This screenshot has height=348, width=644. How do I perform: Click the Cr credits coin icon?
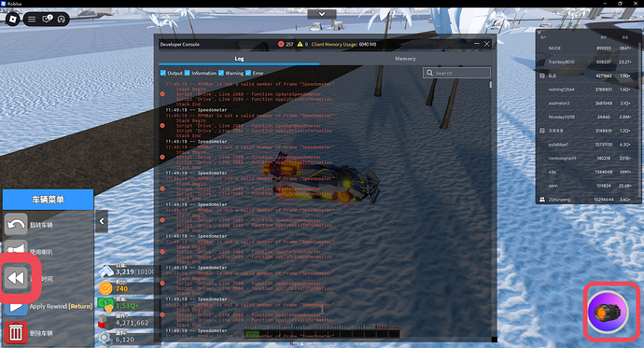pyautogui.click(x=106, y=288)
